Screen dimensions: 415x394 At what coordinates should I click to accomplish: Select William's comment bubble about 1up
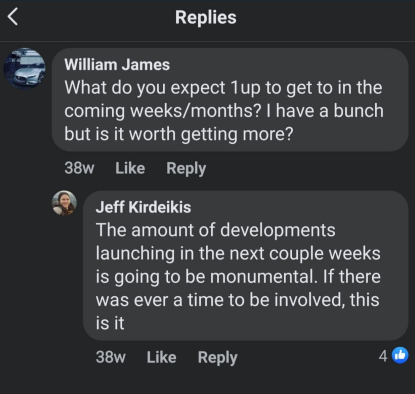pos(230,100)
